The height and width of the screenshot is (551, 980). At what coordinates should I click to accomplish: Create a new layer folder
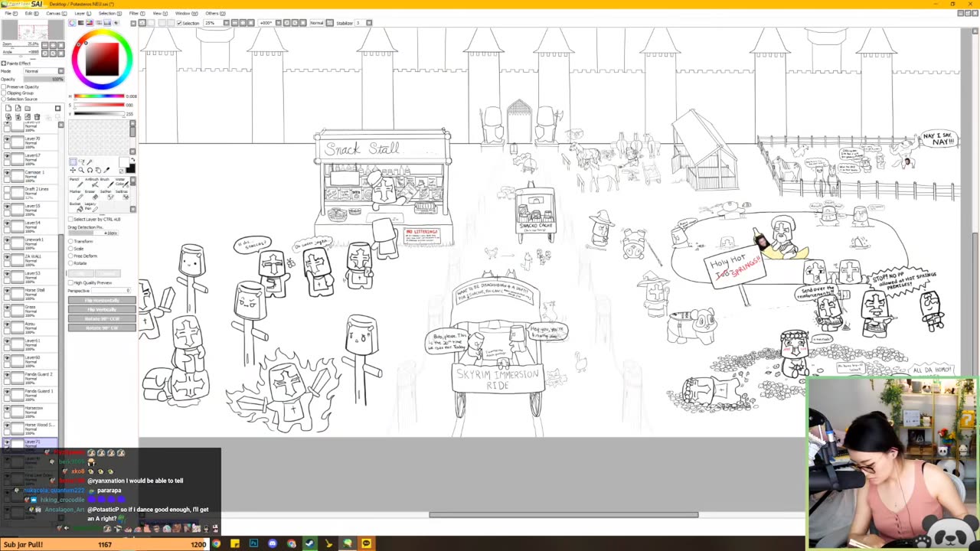click(27, 109)
